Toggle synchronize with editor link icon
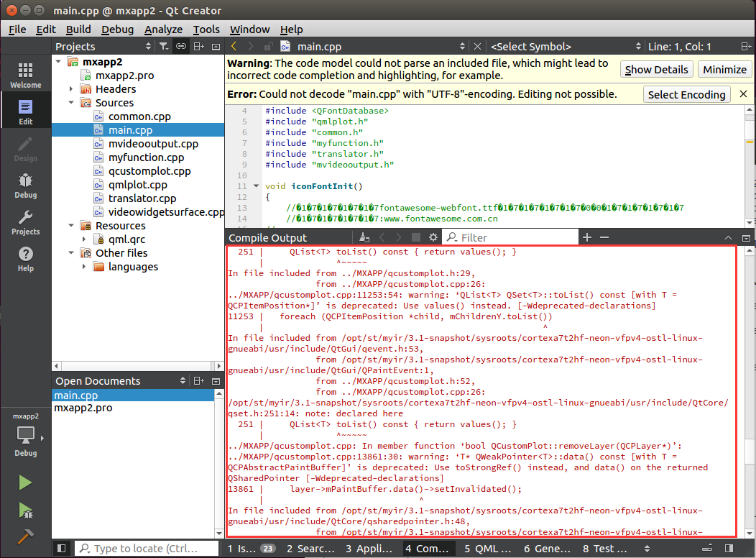This screenshot has height=558, width=756. tap(181, 47)
